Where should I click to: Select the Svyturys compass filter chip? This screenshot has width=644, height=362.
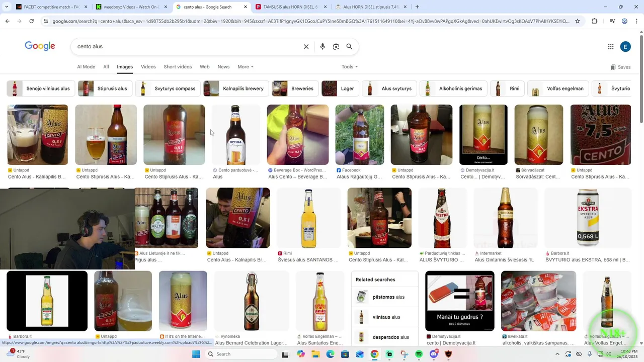168,88
